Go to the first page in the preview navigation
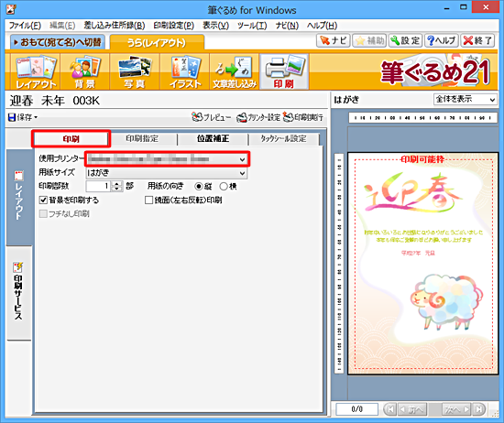 tap(390, 409)
